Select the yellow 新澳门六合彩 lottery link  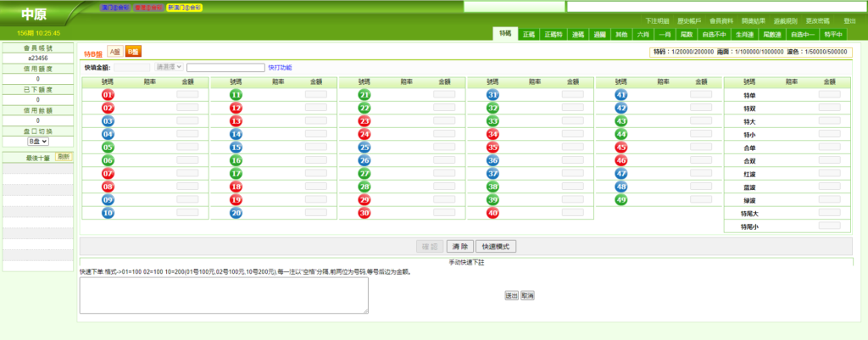click(184, 8)
